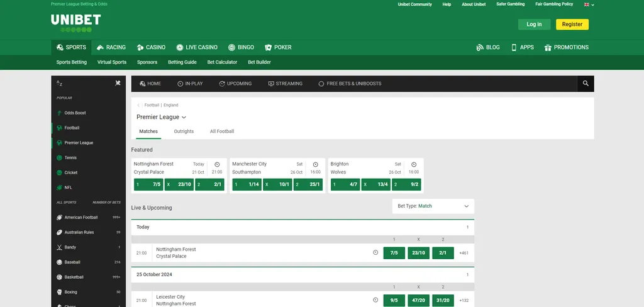Click the American Football icon
The height and width of the screenshot is (307, 644).
coord(59,218)
